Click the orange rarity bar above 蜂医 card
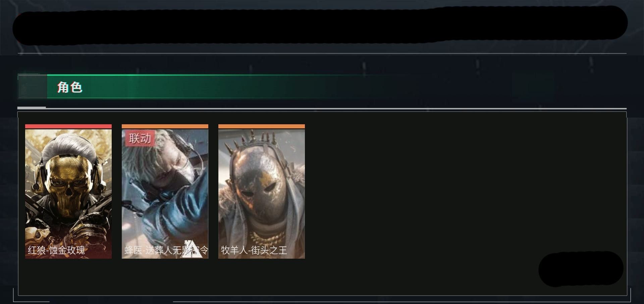 [165, 127]
